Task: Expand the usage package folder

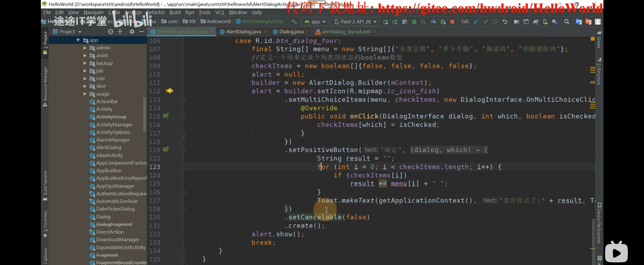Action: point(85,94)
